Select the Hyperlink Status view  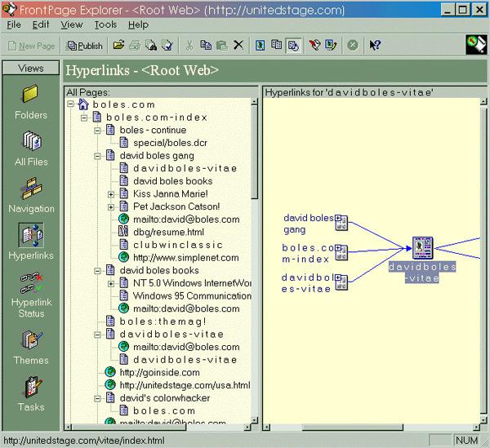point(31,295)
